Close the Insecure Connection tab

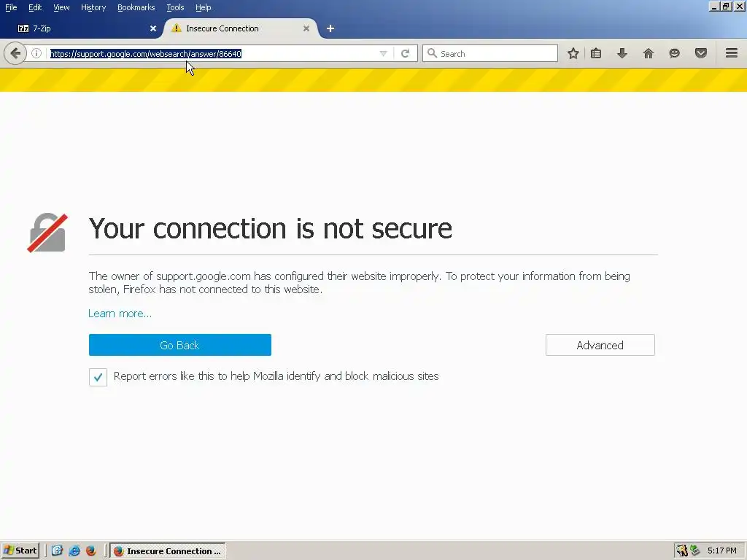[x=306, y=28]
